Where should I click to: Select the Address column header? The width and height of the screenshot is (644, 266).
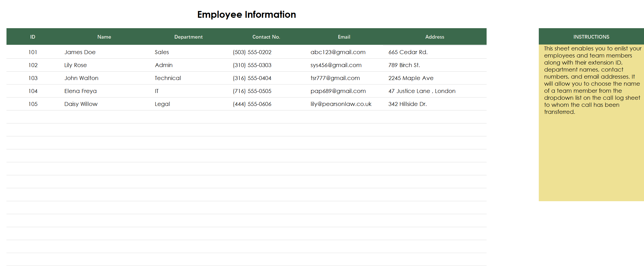point(435,37)
